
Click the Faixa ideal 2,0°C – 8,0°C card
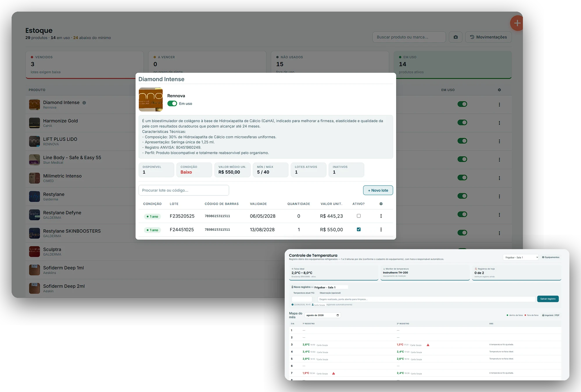[333, 272]
